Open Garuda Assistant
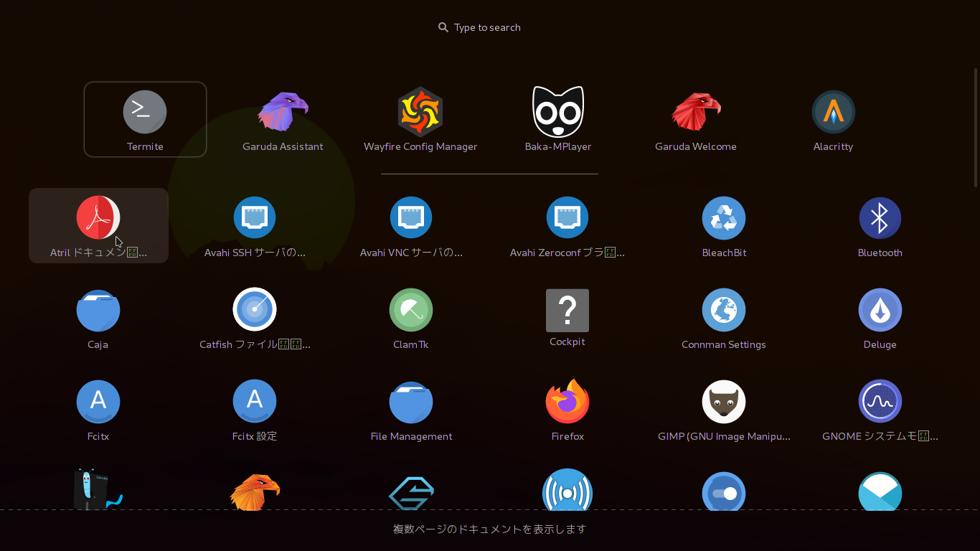The width and height of the screenshot is (980, 551). pyautogui.click(x=283, y=119)
